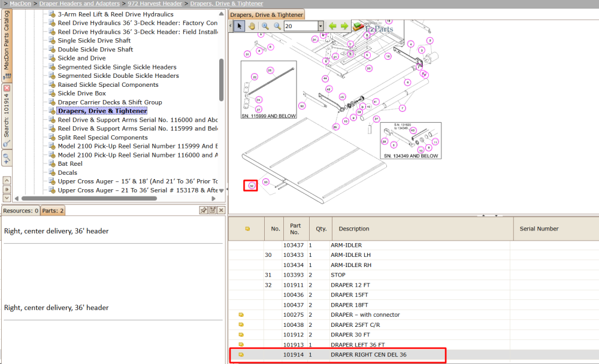Switch to the Resources: 0 tab
The width and height of the screenshot is (599, 364).
[20, 211]
